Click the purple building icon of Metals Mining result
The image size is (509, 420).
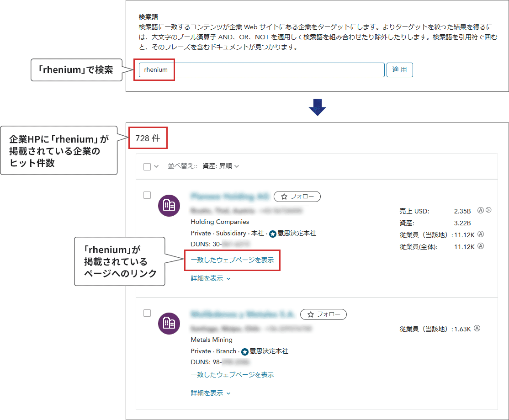tap(169, 323)
